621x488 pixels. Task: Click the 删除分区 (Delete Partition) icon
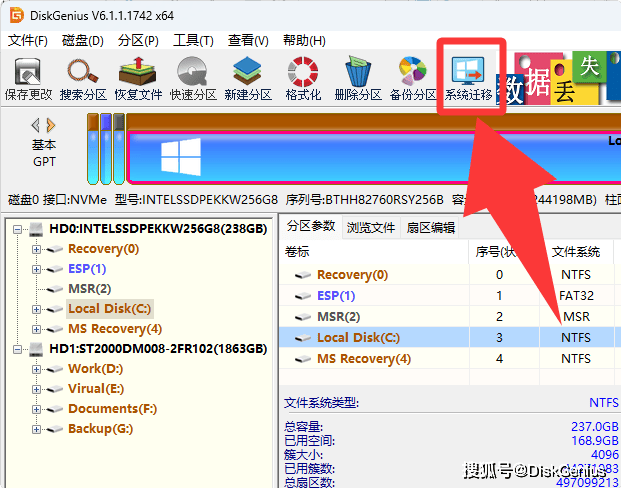click(x=358, y=78)
